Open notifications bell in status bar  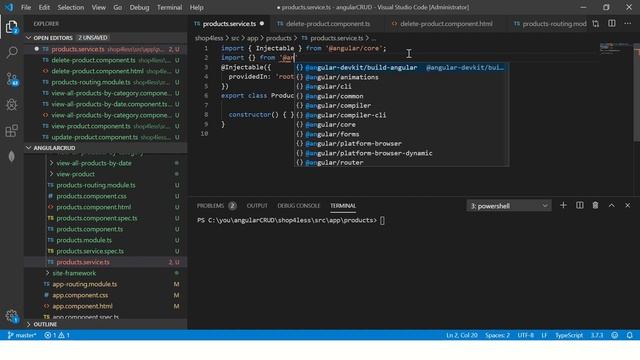pyautogui.click(x=630, y=335)
